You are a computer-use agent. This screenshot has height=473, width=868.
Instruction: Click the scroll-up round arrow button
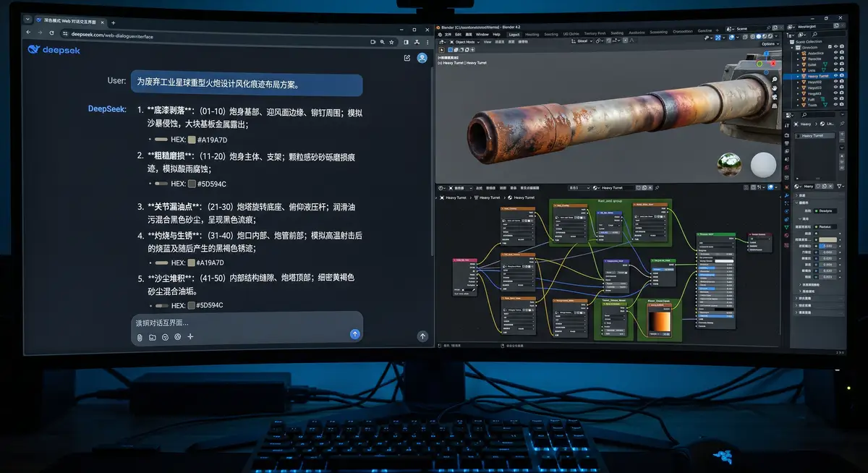pyautogui.click(x=422, y=336)
